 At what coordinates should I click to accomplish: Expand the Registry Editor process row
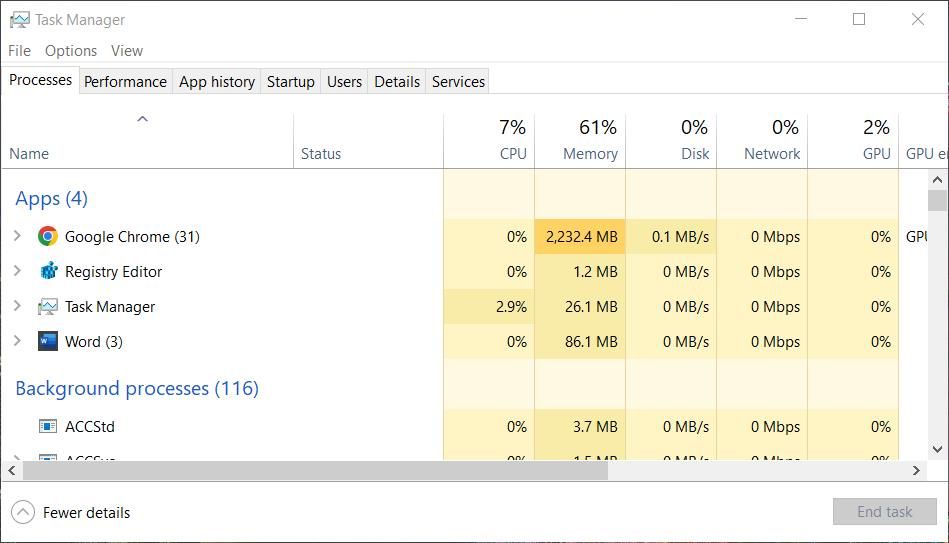17,272
